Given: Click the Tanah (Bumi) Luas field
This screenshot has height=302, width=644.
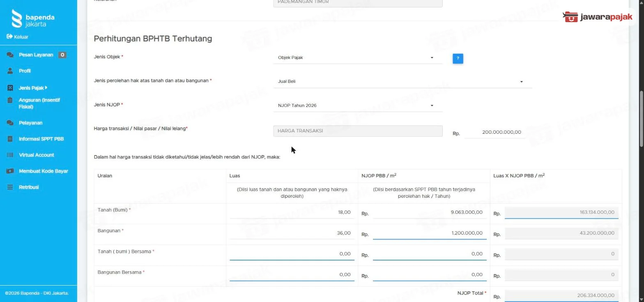Looking at the screenshot, I should pyautogui.click(x=292, y=213).
